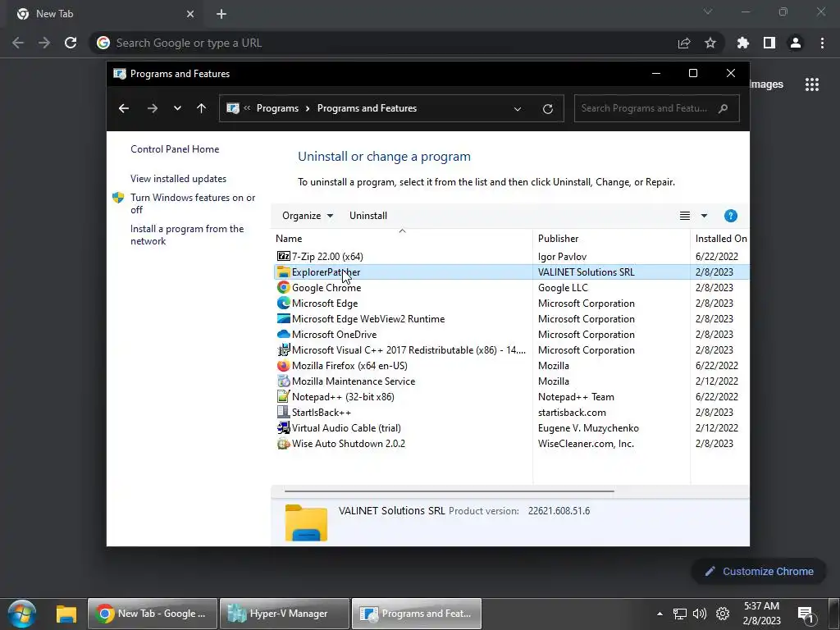Open Chrome side panel icon
840x630 pixels.
tap(769, 43)
